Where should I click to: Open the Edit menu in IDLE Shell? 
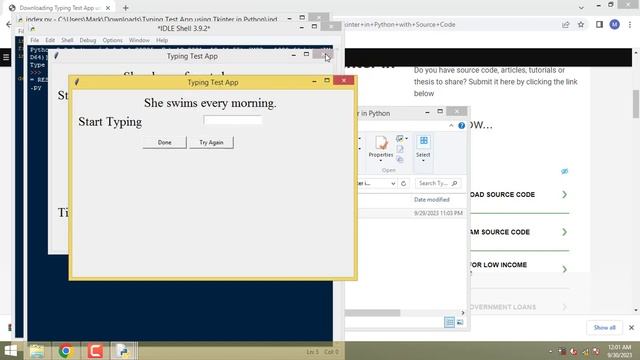click(x=50, y=40)
